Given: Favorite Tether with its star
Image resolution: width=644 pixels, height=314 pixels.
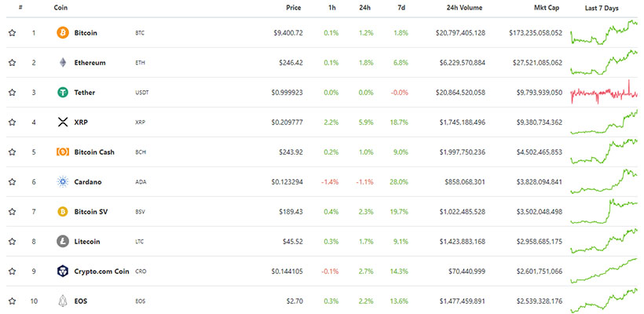Looking at the screenshot, I should point(12,93).
